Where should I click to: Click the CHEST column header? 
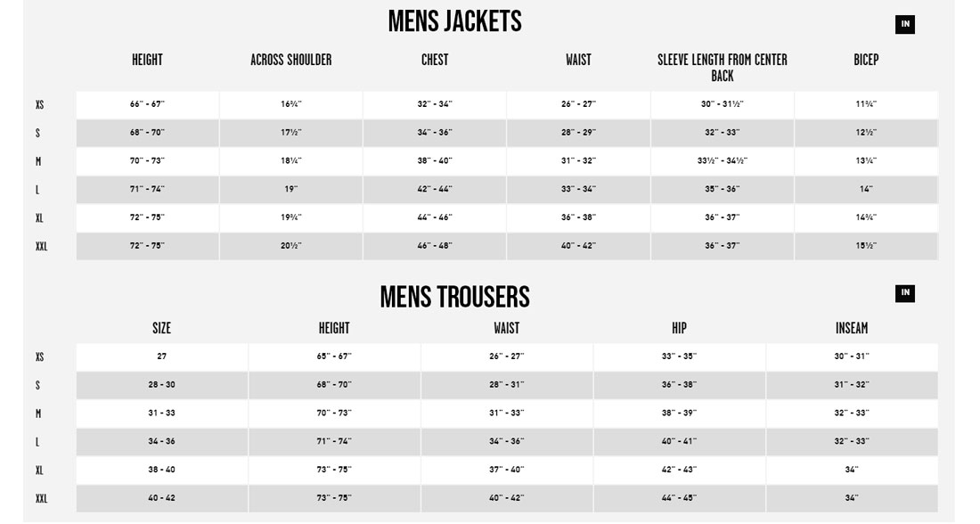(436, 60)
